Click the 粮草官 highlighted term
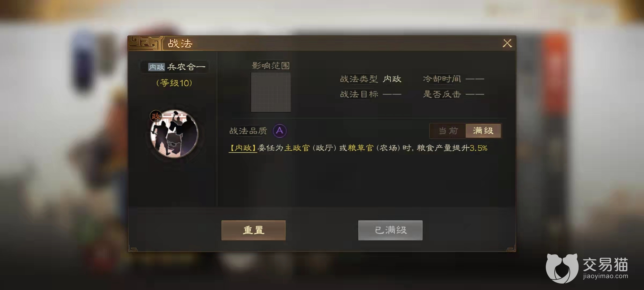Screen dimensions: 644x290 [x=361, y=148]
